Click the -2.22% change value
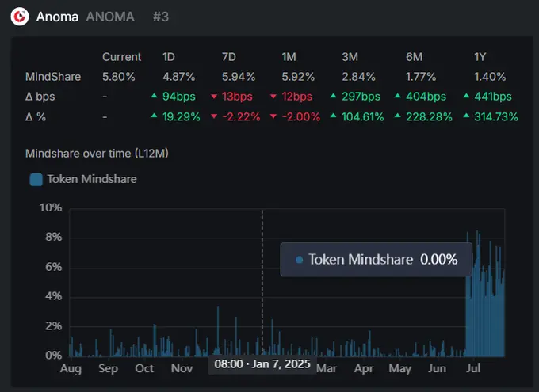The width and height of the screenshot is (539, 392). click(241, 117)
